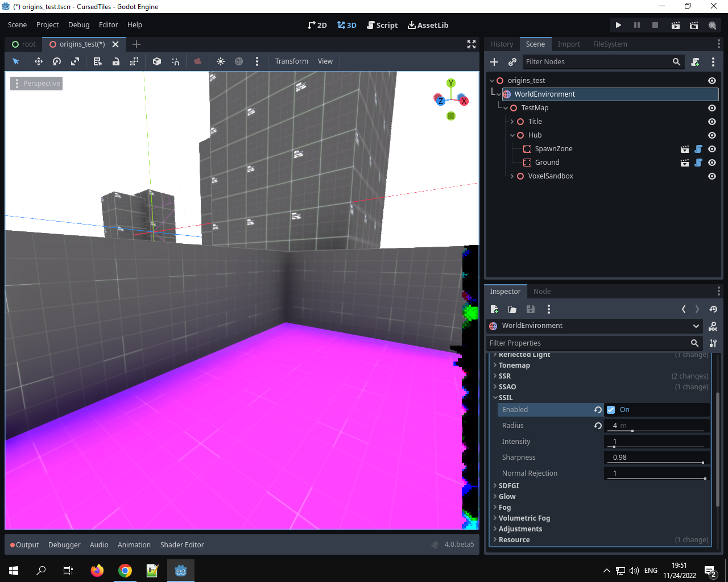This screenshot has height=582, width=728.
Task: Open the AssetLib browser
Action: [x=428, y=24]
